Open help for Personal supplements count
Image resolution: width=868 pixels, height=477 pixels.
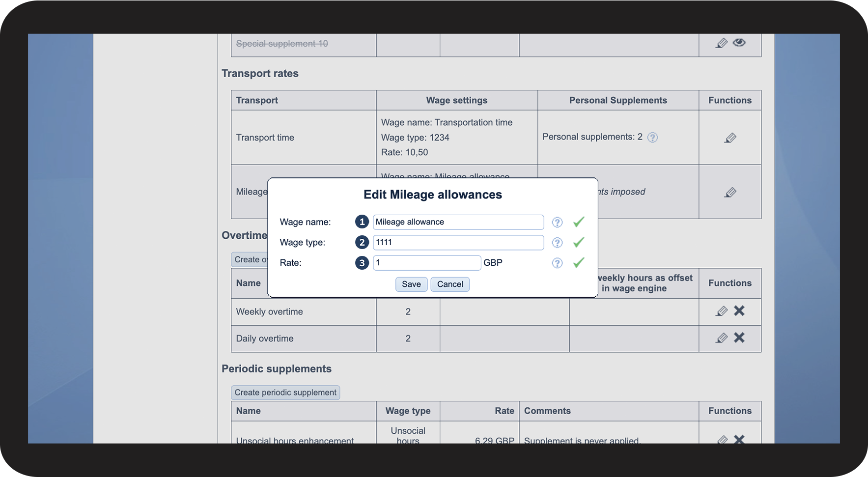pos(652,138)
